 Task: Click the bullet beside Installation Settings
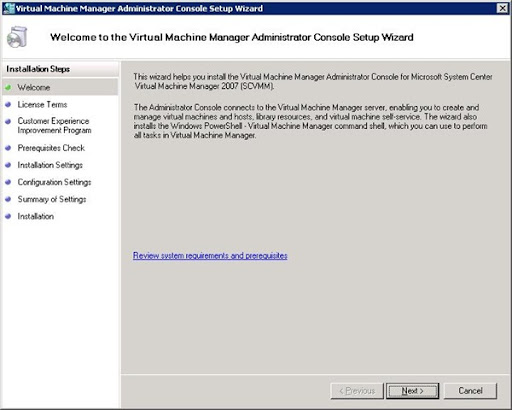pos(8,165)
